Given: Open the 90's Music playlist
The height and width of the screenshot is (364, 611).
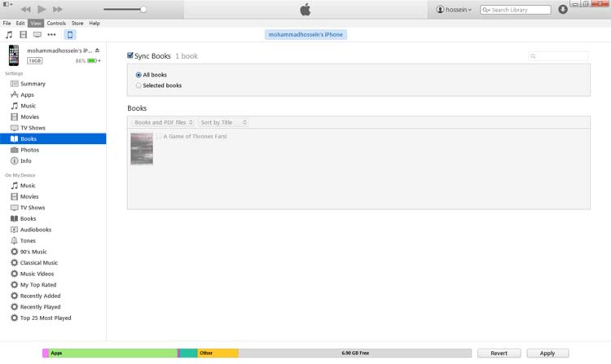Looking at the screenshot, I should coord(53,252).
